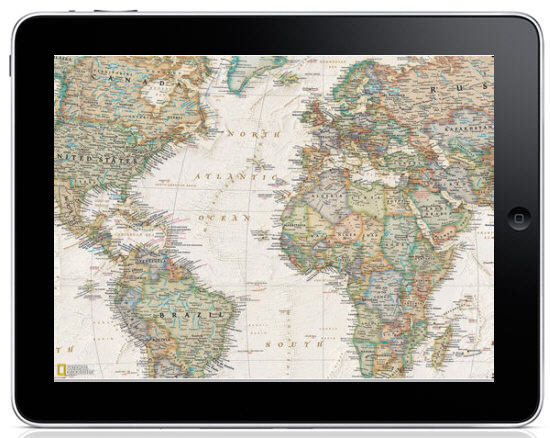This screenshot has width=550, height=438.
Task: Click the ATLANTIC label on the map
Action: point(237,176)
